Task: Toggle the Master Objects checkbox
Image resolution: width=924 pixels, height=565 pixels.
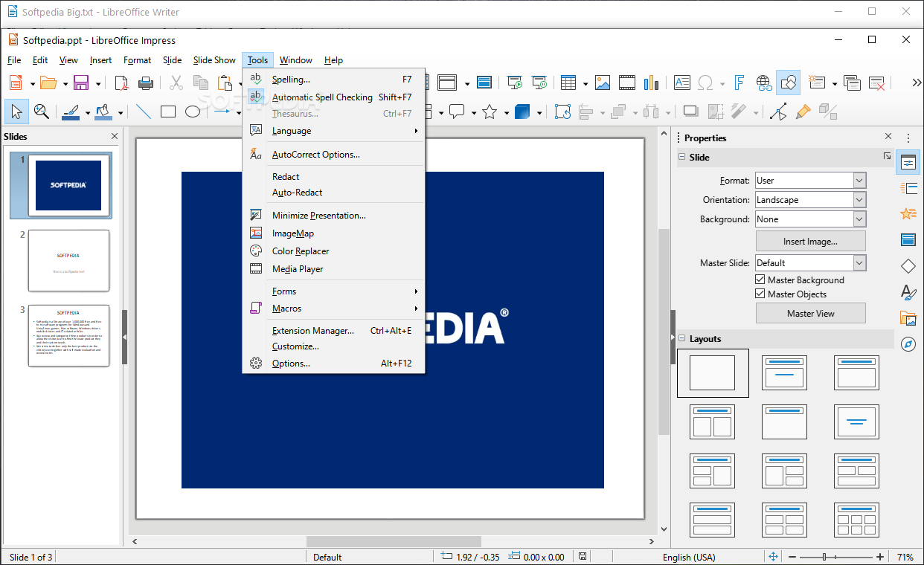Action: click(x=760, y=294)
